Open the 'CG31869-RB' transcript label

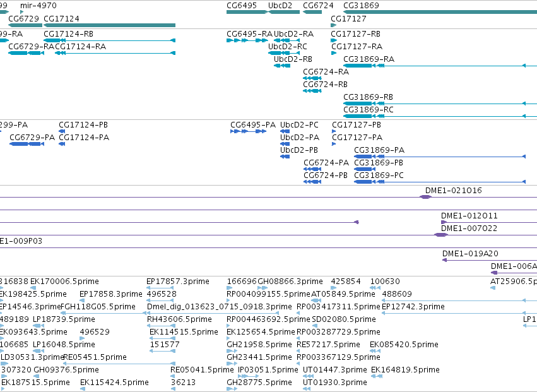click(368, 97)
